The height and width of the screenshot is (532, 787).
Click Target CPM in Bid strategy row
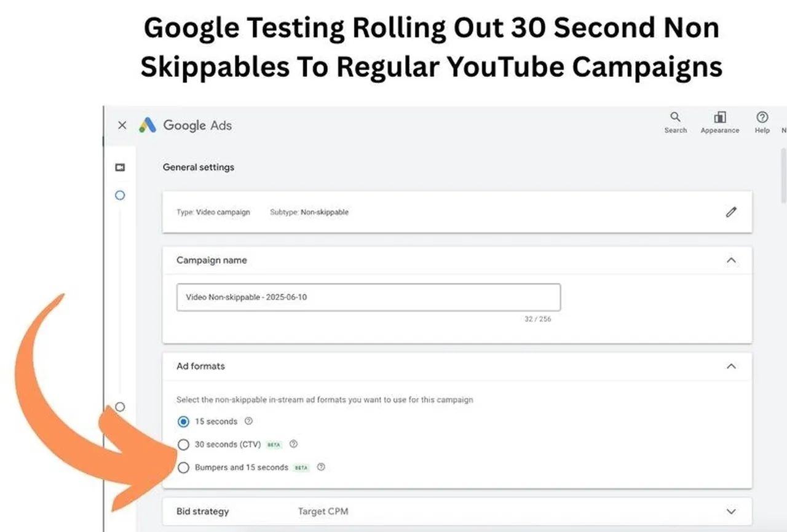323,511
